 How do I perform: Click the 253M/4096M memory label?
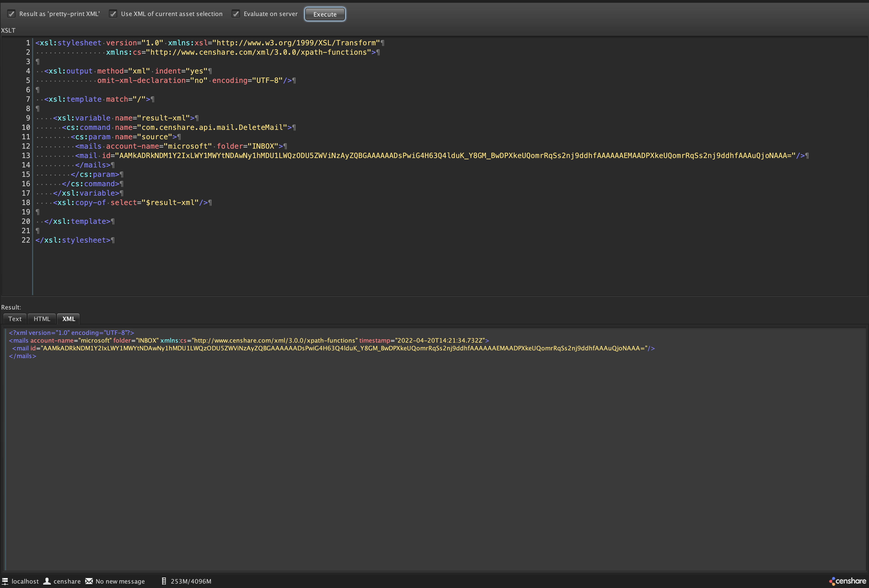coord(191,581)
